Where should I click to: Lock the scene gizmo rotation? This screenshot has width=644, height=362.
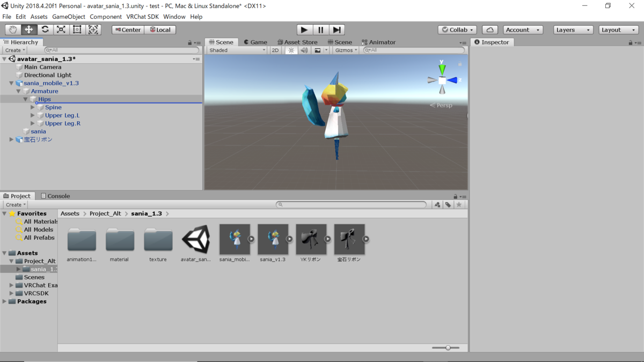tap(460, 64)
